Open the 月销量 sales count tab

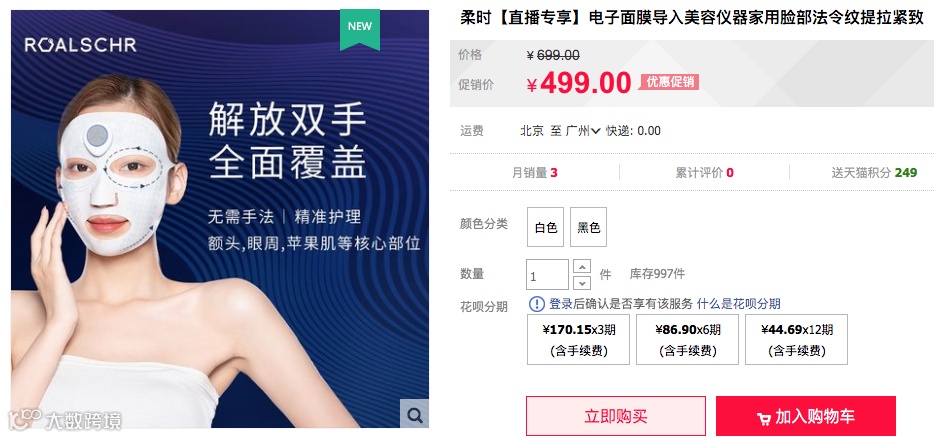(x=535, y=173)
